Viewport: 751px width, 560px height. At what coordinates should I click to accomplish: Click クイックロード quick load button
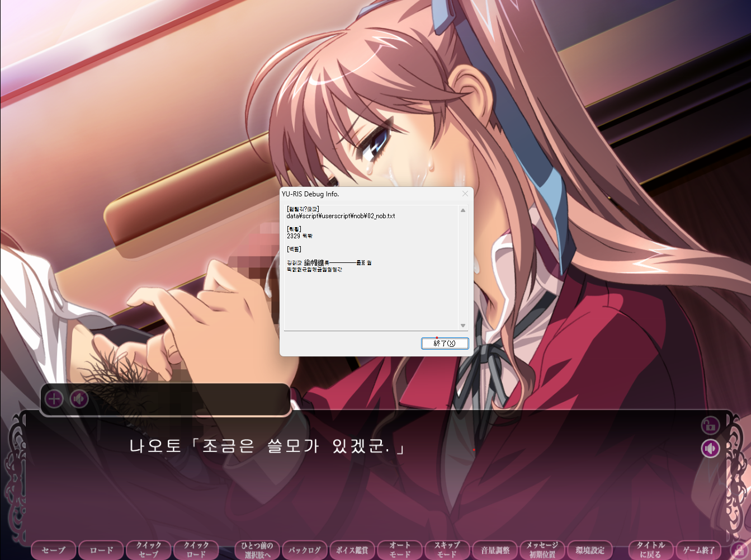tap(196, 550)
